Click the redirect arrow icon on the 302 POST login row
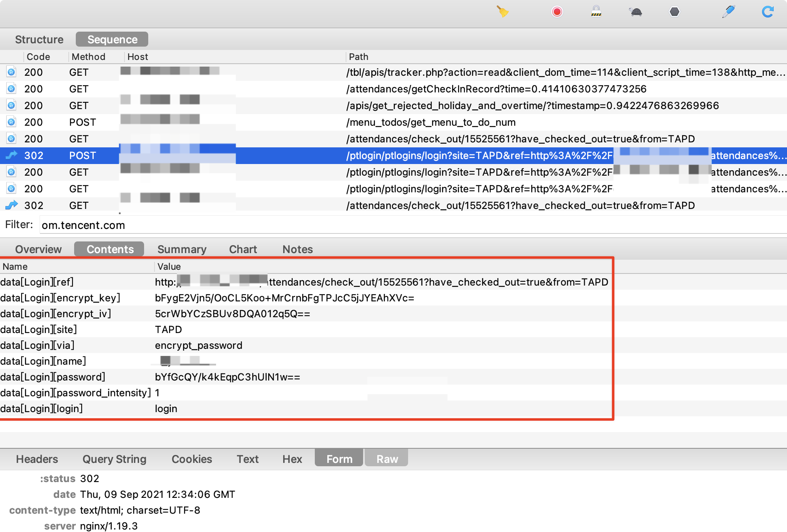The image size is (787, 532). pos(11,155)
